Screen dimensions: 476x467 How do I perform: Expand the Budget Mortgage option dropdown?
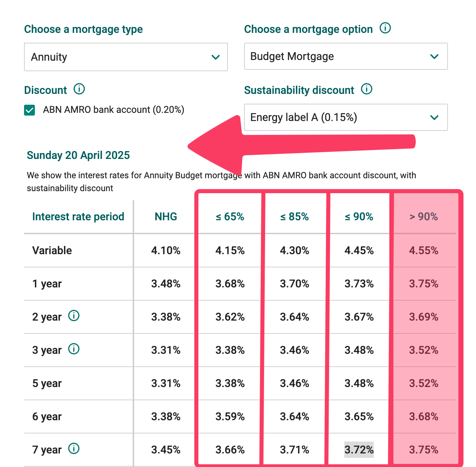point(346,56)
